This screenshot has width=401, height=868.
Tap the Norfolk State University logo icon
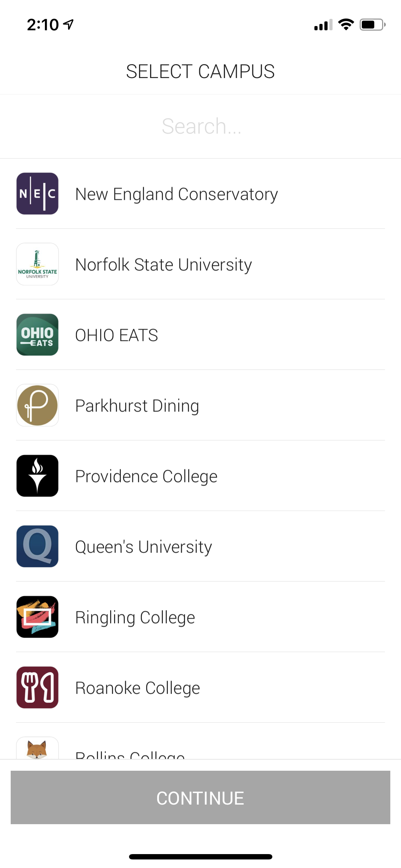tap(37, 264)
